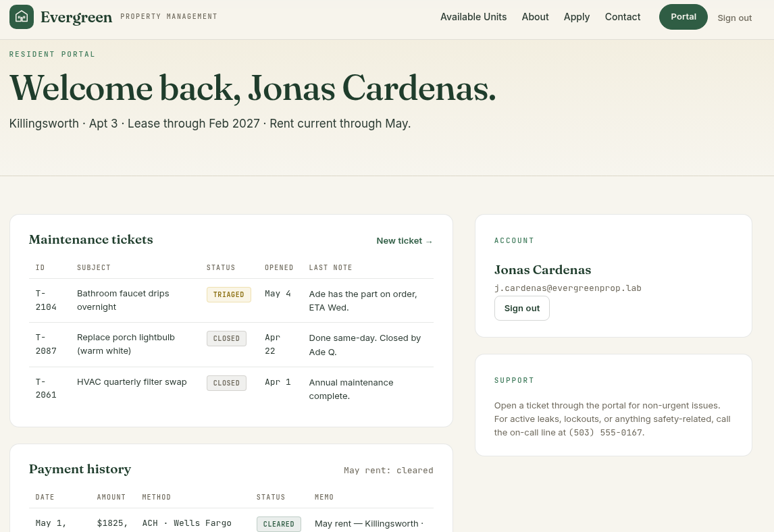This screenshot has width=774, height=532.
Task: Click the 'RESIDENT PORTAL' label
Action: click(52, 54)
